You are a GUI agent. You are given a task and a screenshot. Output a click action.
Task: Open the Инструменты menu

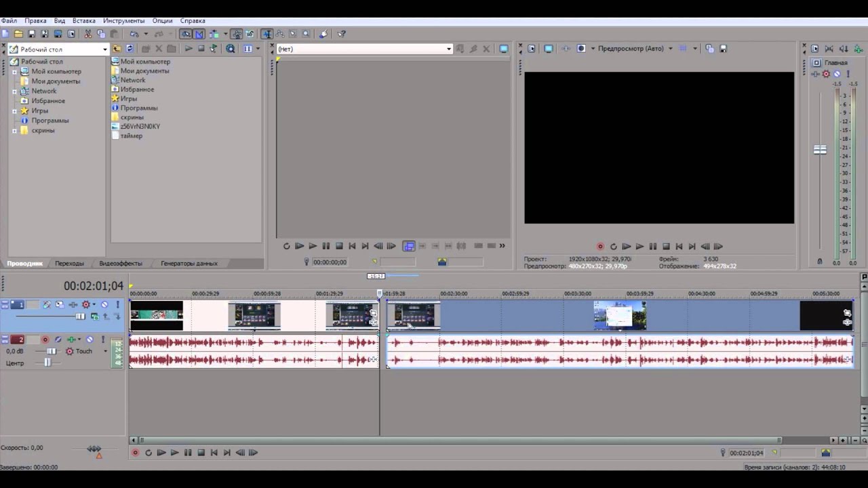123,21
